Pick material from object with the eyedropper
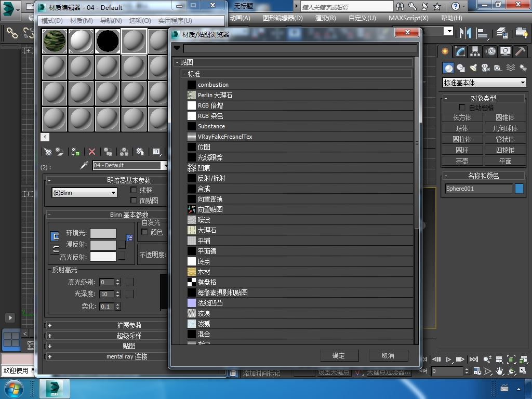Image resolution: width=532 pixels, height=399 pixels. (84, 165)
